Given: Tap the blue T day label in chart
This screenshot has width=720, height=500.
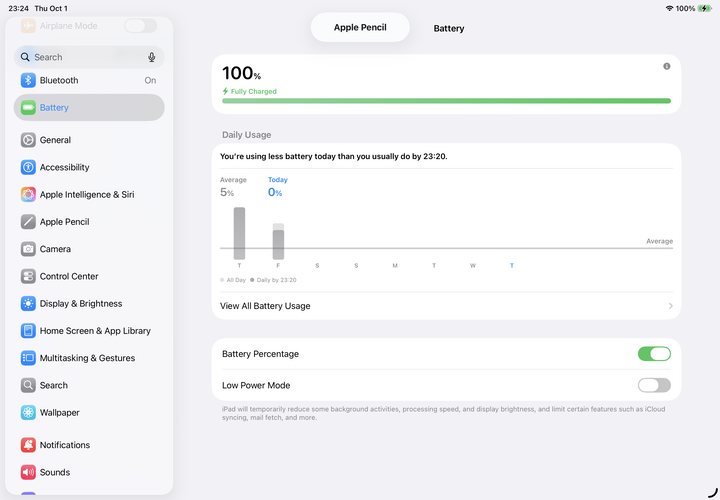Looking at the screenshot, I should 512,265.
